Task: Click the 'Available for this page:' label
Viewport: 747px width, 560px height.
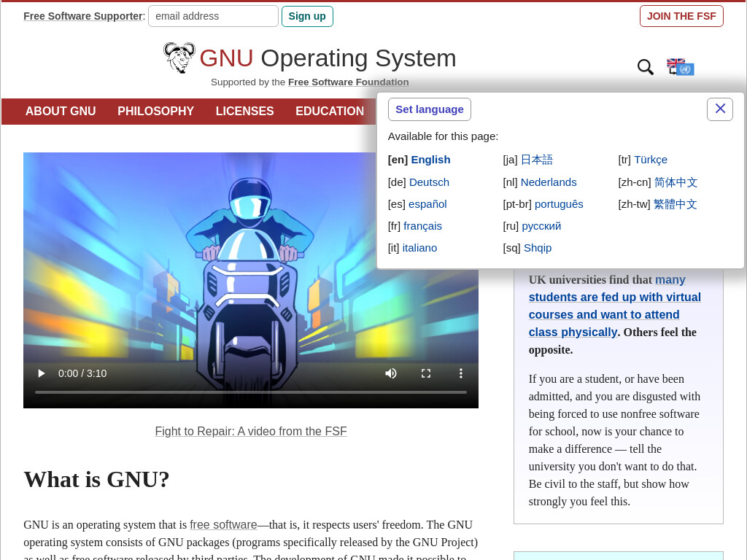Action: [x=443, y=136]
